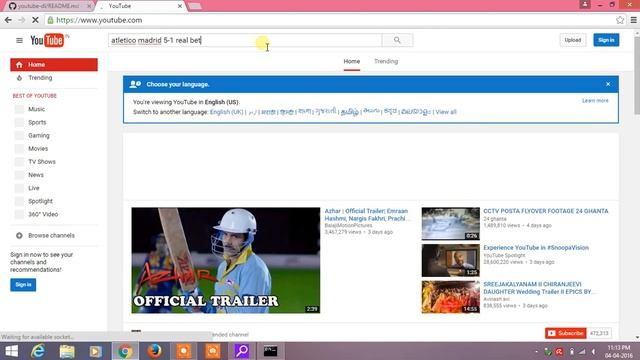Viewport: 640px width, 360px height.
Task: Close the YouTube browser tab
Action: coord(180,6)
